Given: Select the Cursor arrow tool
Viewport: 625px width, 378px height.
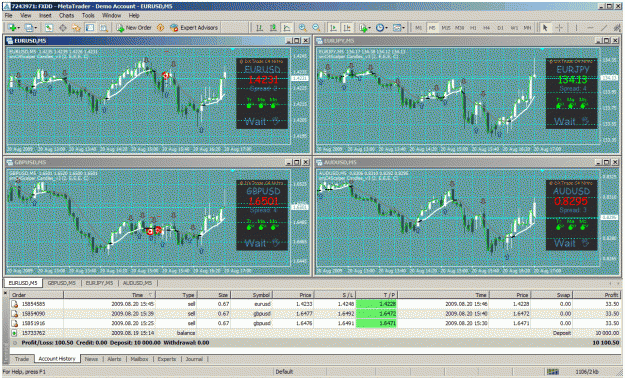Looking at the screenshot, I should 545,28.
